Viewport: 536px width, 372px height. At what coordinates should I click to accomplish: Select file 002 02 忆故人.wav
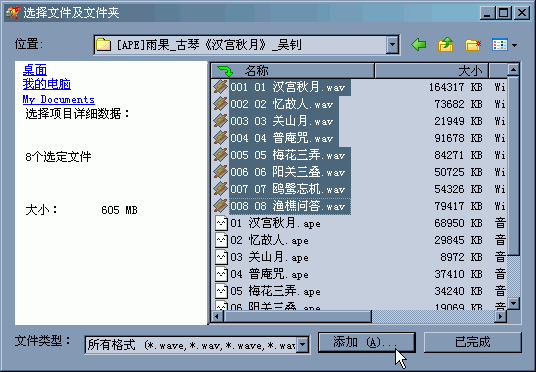point(284,104)
